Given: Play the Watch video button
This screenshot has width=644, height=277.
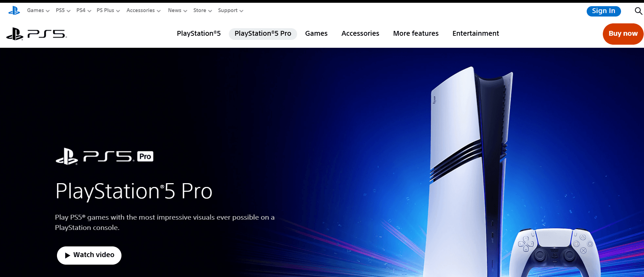Looking at the screenshot, I should pos(89,255).
